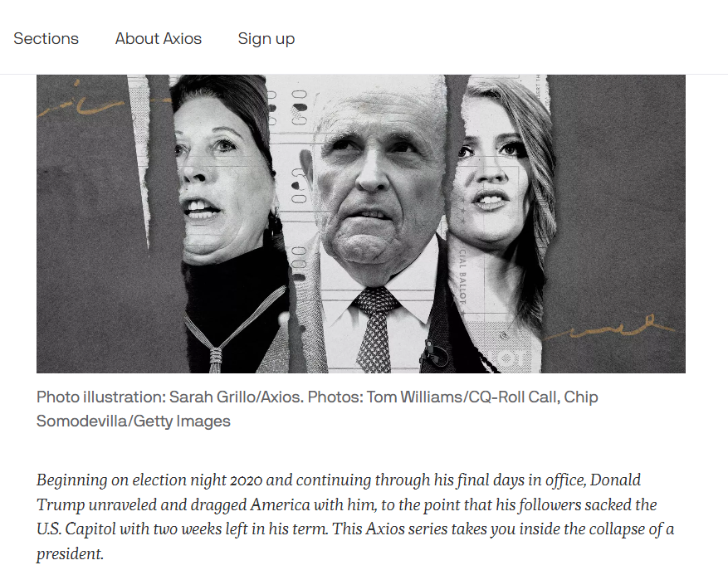Viewport: 728px width, 570px height.
Task: Click the 'Sarah Grillo/Axios' illustration credit
Action: click(x=236, y=397)
